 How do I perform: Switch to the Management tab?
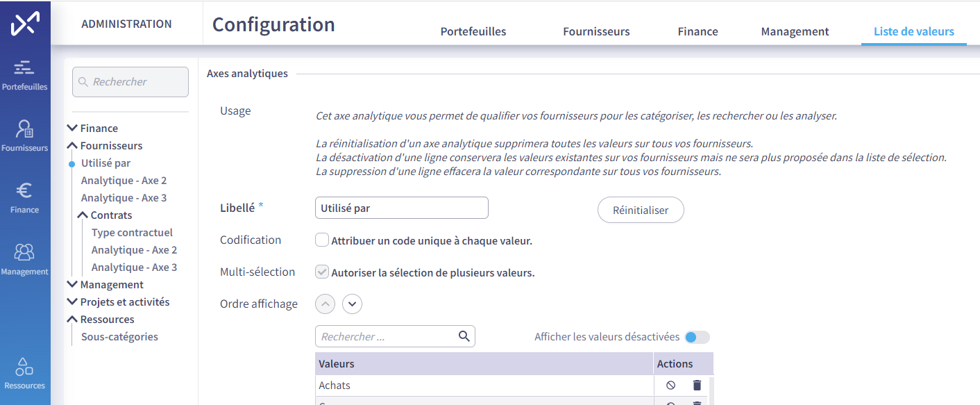click(x=795, y=31)
